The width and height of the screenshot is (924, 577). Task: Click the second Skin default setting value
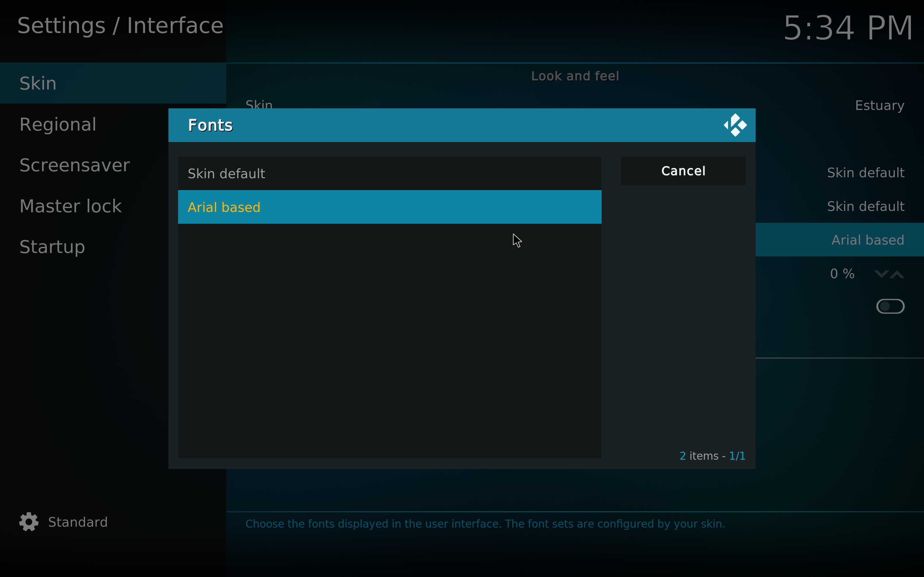tap(865, 206)
